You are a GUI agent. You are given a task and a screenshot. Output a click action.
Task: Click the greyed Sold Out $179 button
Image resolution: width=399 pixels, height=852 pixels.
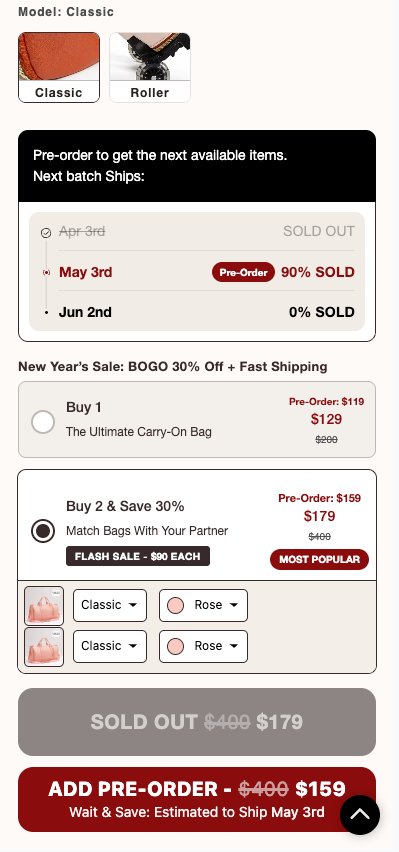[x=197, y=722]
